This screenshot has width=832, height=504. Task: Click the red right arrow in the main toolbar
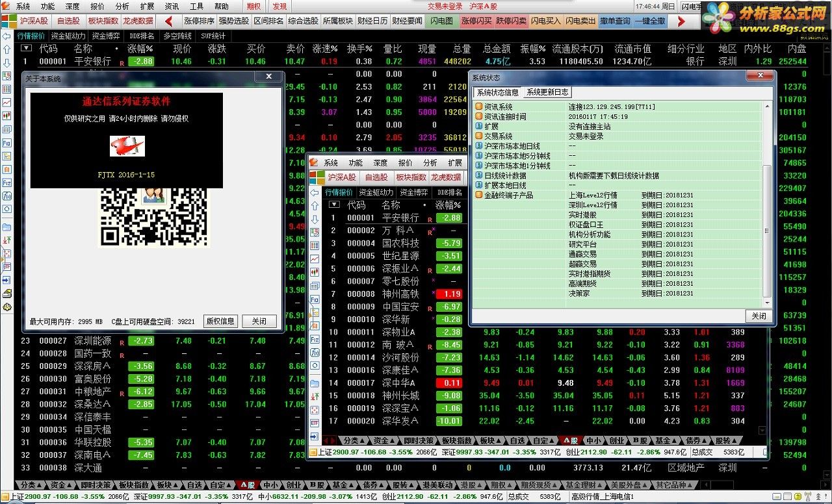(x=681, y=21)
